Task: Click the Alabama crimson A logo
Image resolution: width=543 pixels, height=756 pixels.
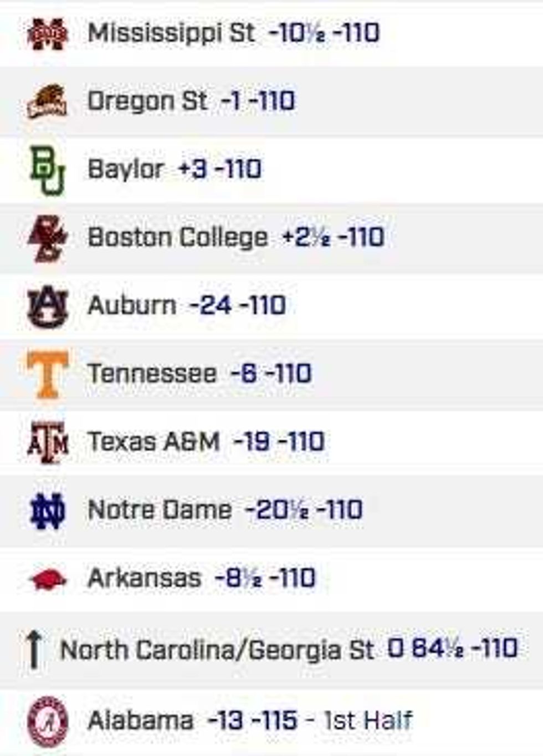Action: pos(48,721)
